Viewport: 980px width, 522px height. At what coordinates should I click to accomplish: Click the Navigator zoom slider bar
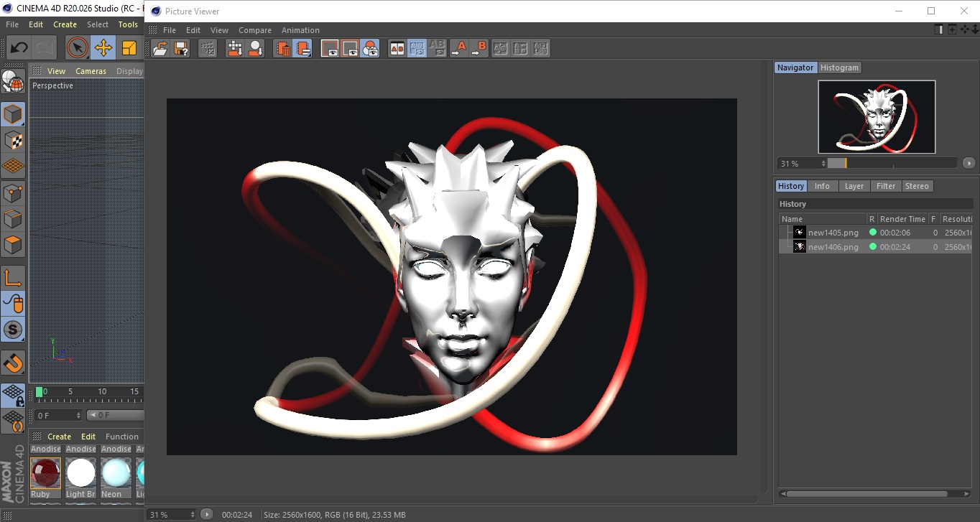pyautogui.click(x=892, y=163)
